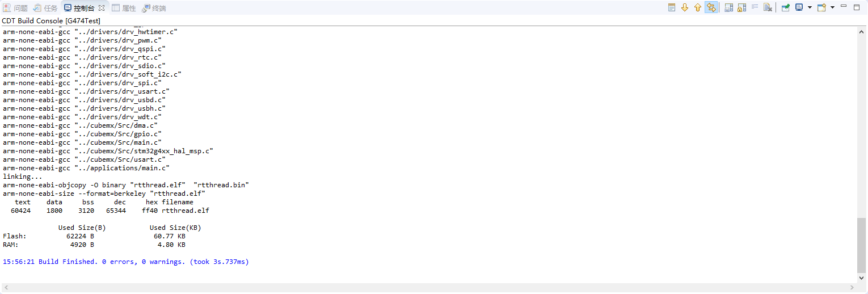Viewport: 868px width, 294px height.
Task: Expand the open console dropdown arrow
Action: click(x=832, y=7)
